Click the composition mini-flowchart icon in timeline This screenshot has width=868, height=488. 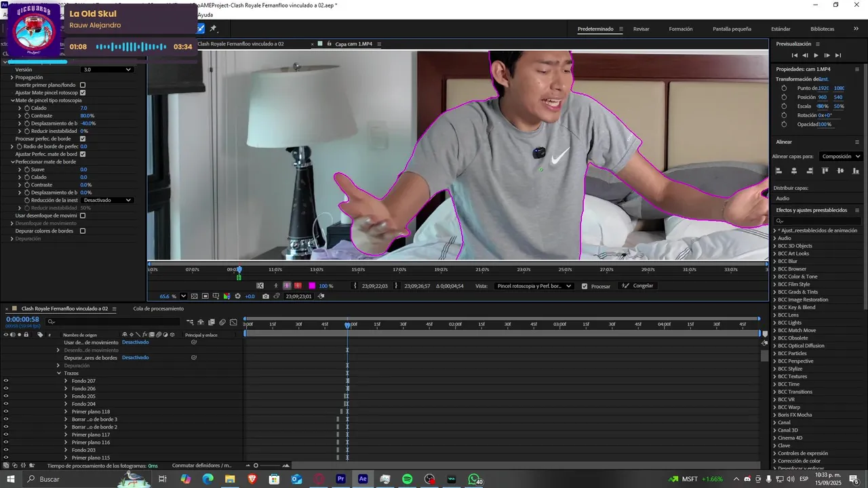click(x=190, y=322)
